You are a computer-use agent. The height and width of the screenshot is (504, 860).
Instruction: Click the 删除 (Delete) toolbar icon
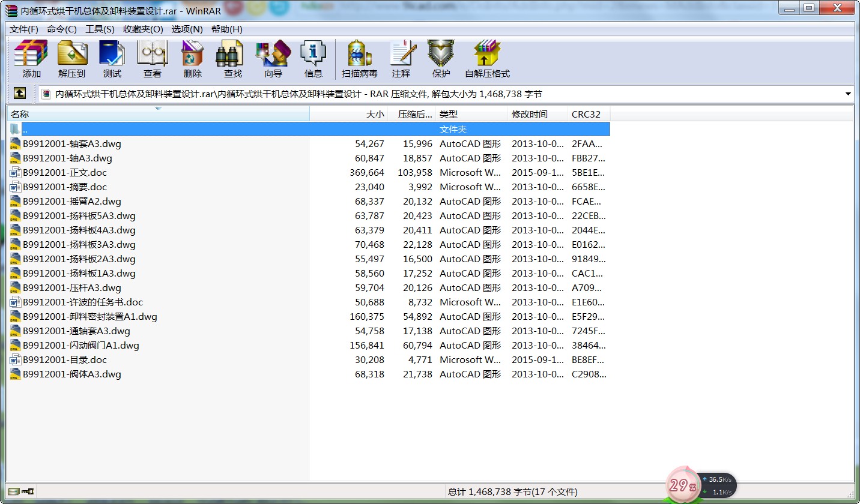tap(192, 59)
